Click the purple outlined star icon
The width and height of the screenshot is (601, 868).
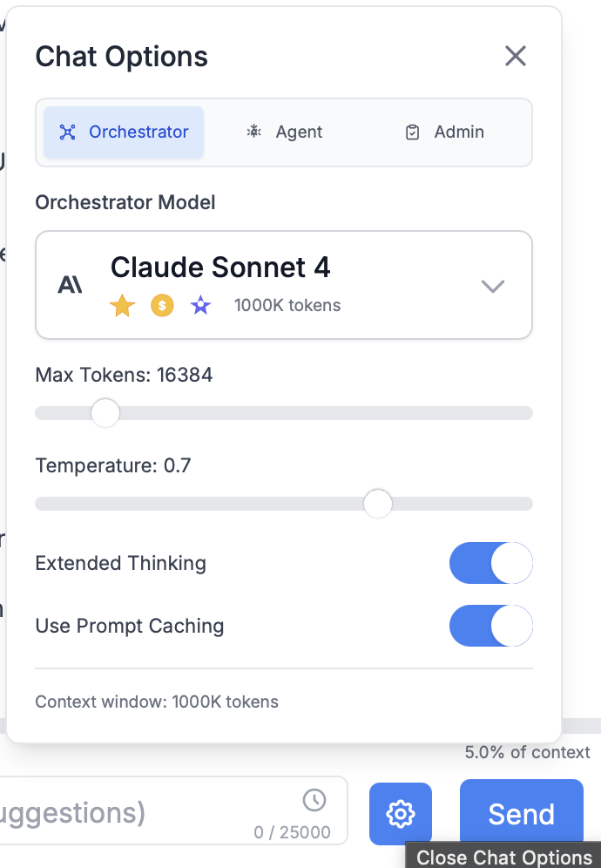pos(201,306)
